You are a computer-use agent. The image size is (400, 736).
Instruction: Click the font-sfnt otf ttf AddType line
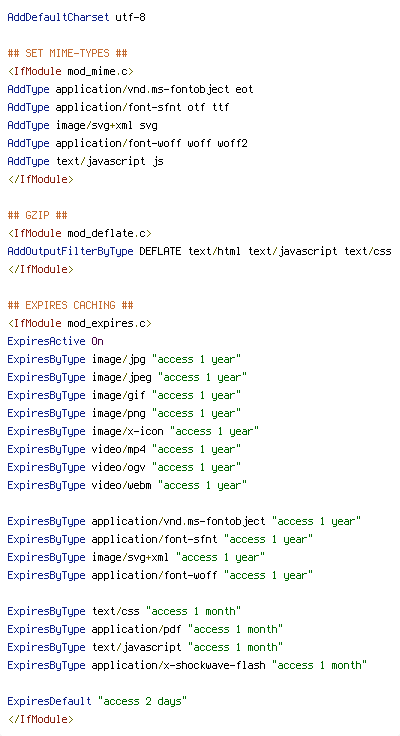tap(118, 107)
